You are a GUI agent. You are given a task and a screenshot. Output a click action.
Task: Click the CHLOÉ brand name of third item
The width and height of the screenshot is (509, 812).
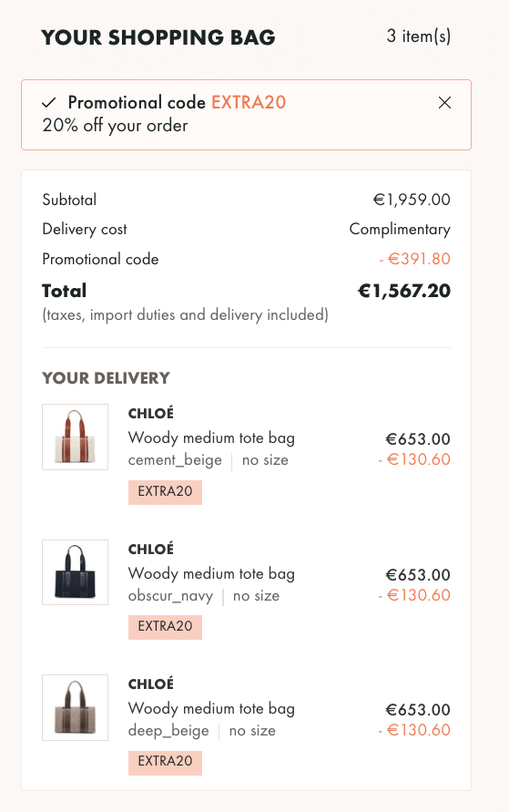coord(151,684)
